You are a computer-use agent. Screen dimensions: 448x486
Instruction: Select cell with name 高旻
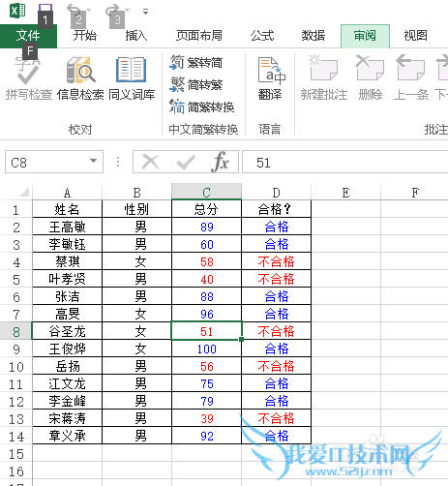click(67, 314)
